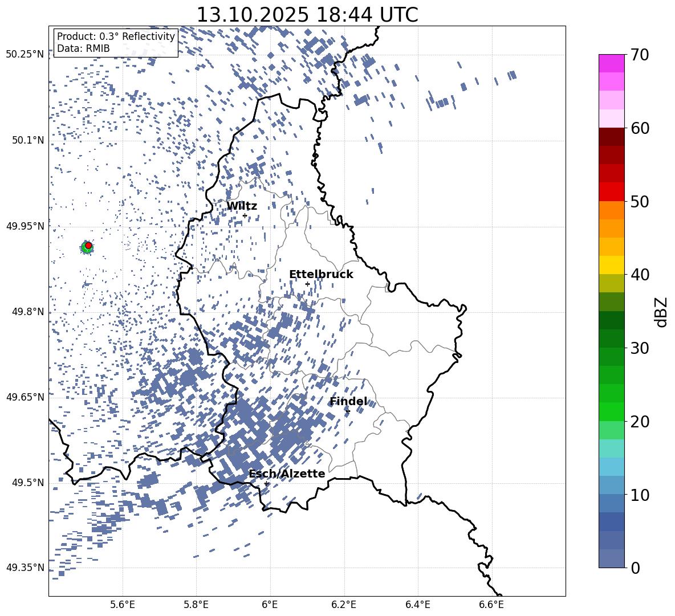Click the colorbar 20 tick label
Viewport: 675px width, 616px height.
(640, 422)
